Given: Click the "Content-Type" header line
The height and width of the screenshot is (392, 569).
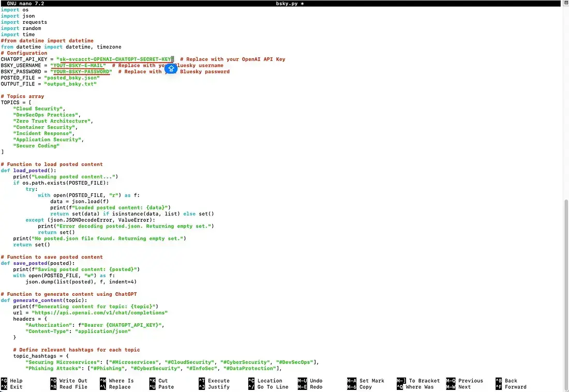Looking at the screenshot, I should click(78, 331).
